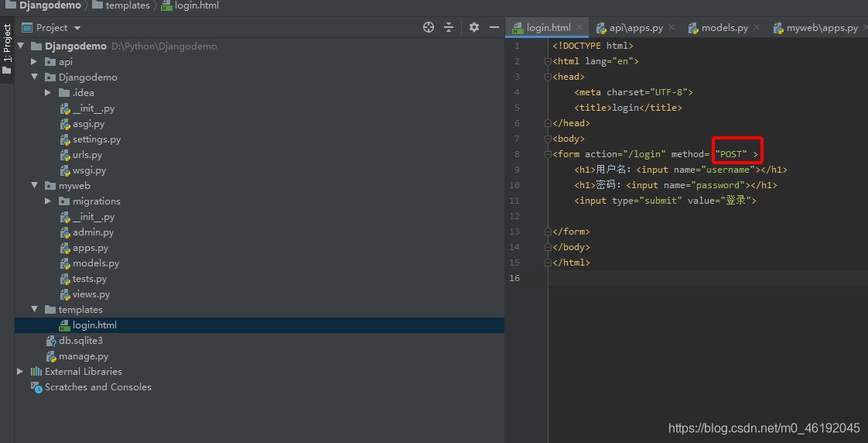Click the settings.py Python file icon
Viewport: 868px width, 443px height.
[x=65, y=139]
